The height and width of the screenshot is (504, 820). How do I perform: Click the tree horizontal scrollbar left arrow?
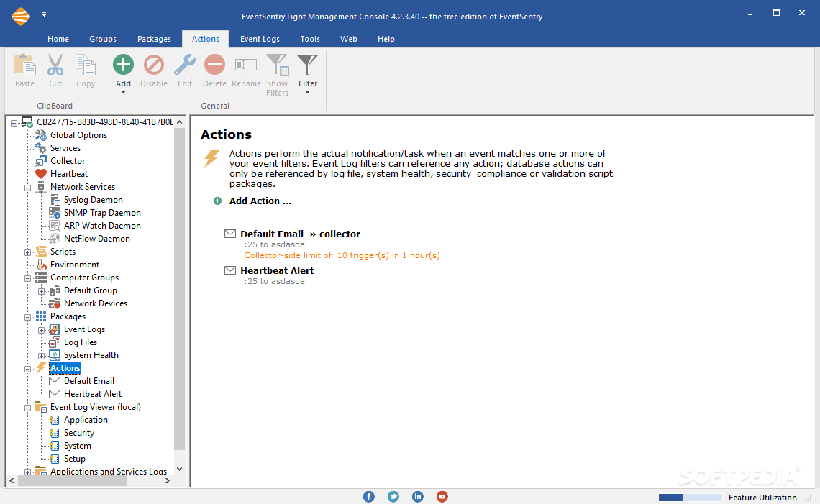tap(12, 480)
